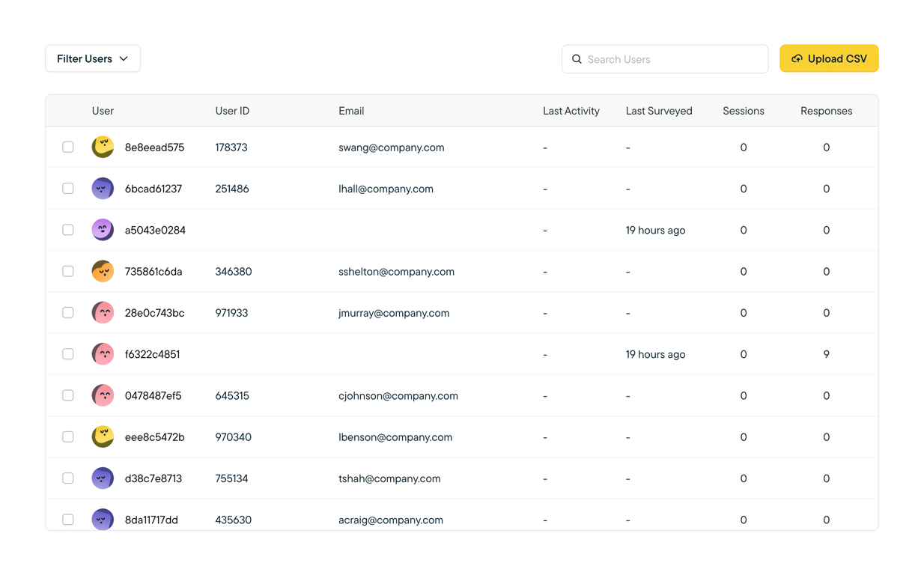Click user name 28e0c743bc
924x575 pixels.
(154, 313)
